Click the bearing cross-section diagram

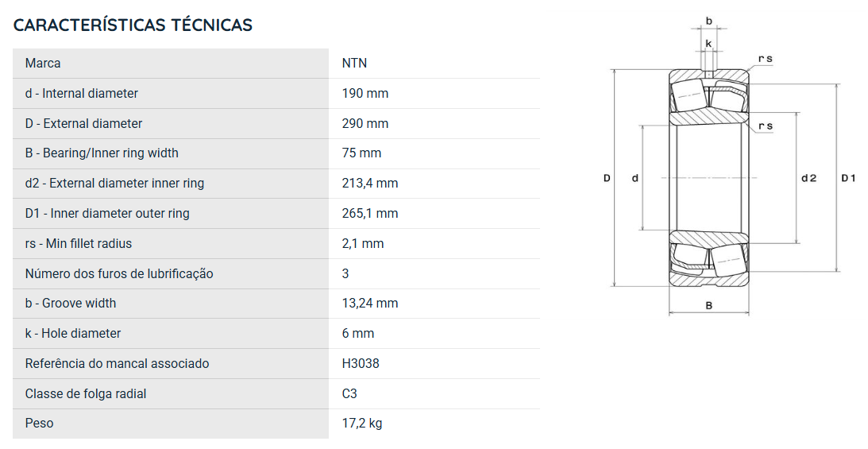pos(730,166)
